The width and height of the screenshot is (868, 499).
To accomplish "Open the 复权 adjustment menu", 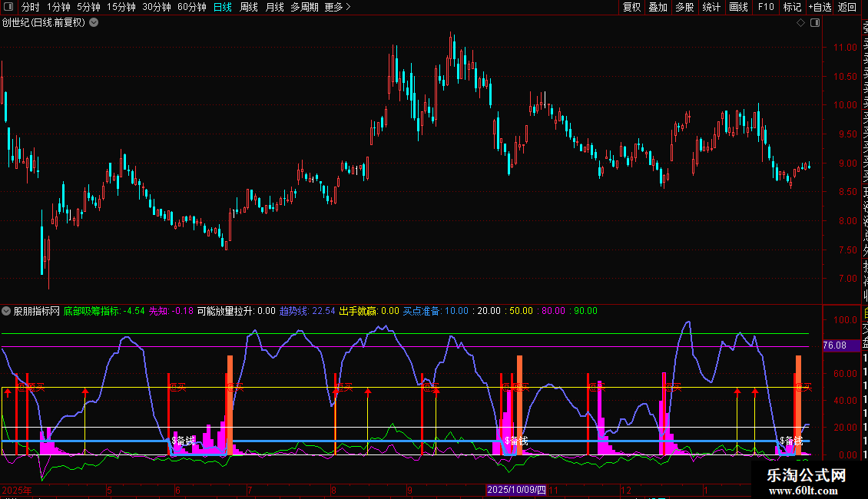I will pyautogui.click(x=631, y=7).
